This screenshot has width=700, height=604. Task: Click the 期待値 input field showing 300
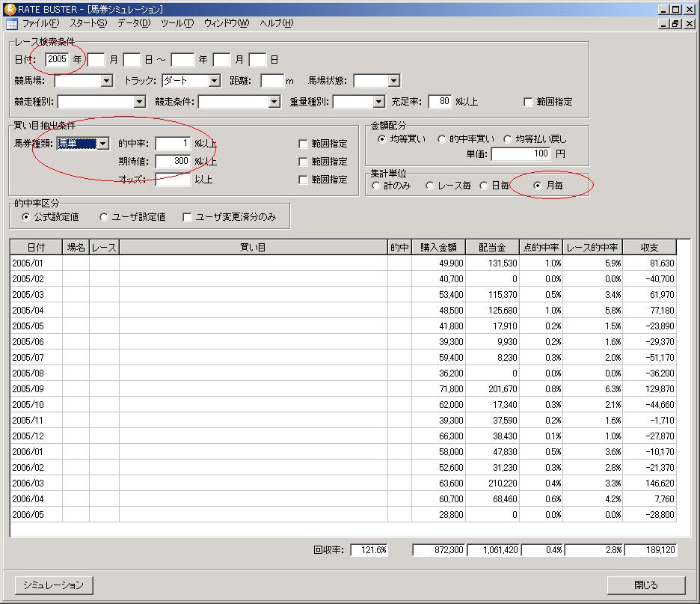(173, 161)
